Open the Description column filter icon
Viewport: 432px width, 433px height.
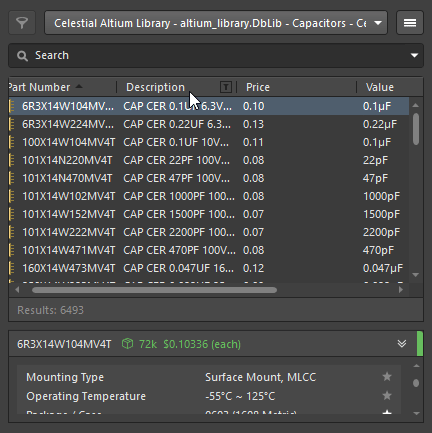226,87
